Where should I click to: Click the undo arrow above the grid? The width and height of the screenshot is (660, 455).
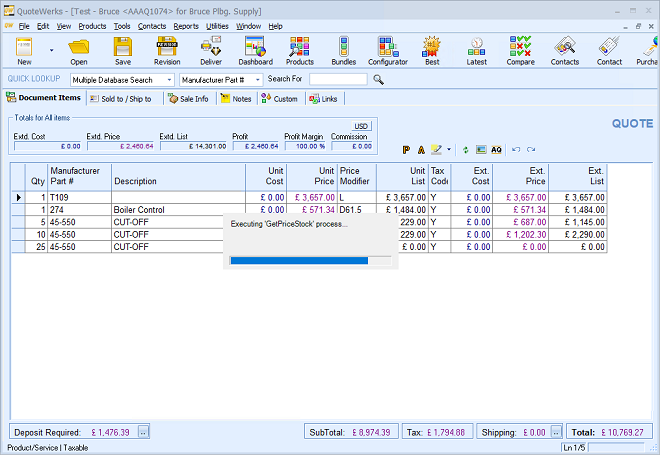pyautogui.click(x=516, y=149)
